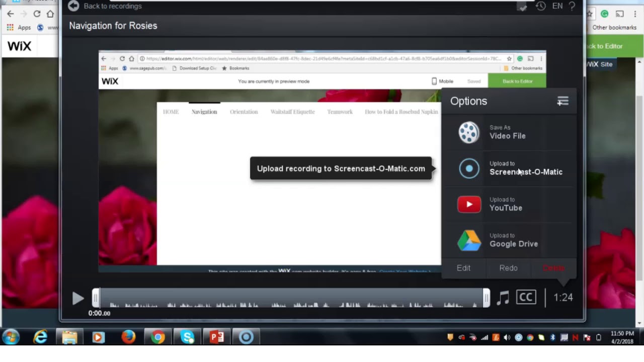Open Other bookmarks folder in Chrome
Viewport: 644px width, 362px height.
tap(614, 28)
